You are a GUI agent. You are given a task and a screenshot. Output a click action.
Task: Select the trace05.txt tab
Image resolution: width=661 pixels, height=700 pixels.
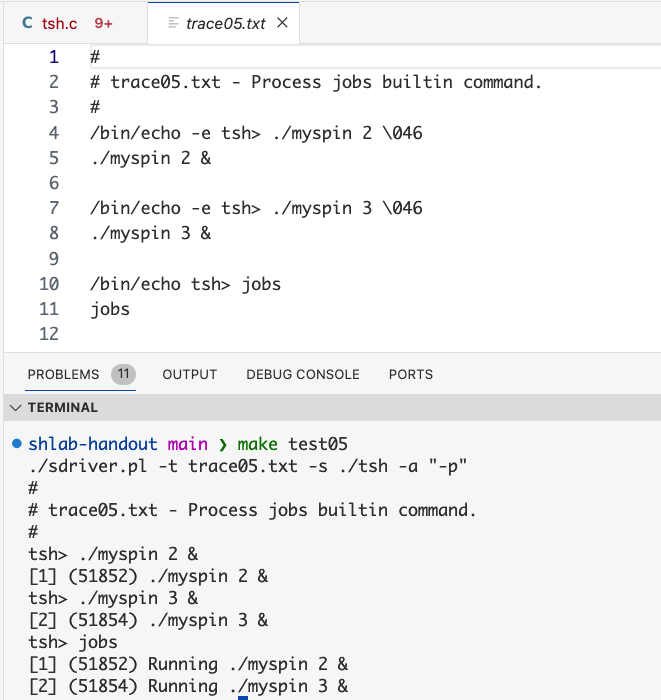[x=224, y=23]
